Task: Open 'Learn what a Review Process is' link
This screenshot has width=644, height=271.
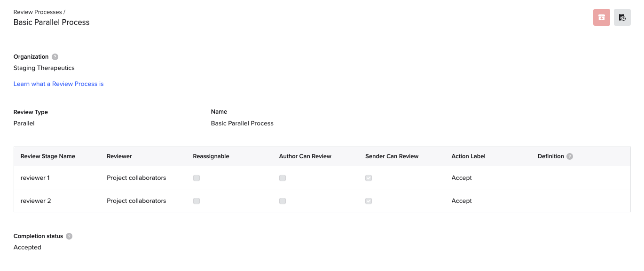Action: click(58, 84)
